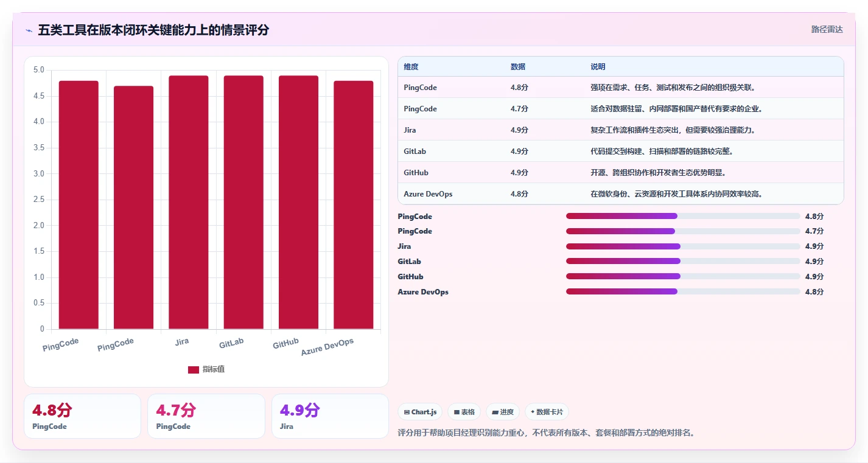Screen dimensions: 868x463
Task: Select the GitHub cell in the table
Action: pyautogui.click(x=416, y=173)
